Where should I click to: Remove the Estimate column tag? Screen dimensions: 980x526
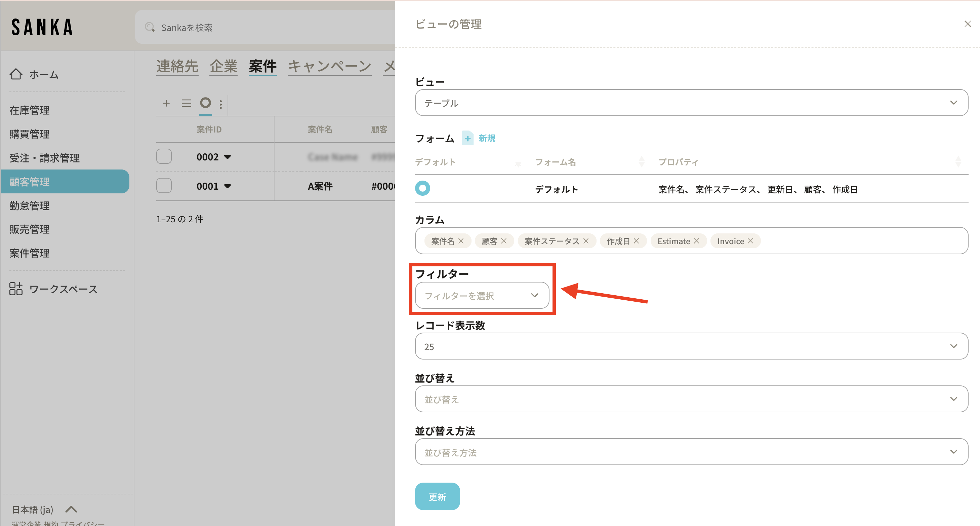click(697, 241)
